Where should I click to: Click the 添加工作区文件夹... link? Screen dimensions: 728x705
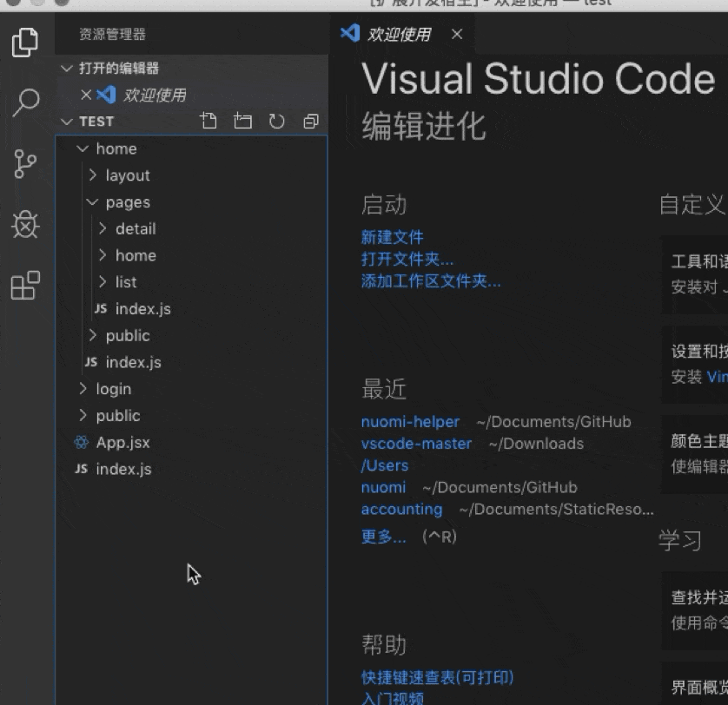tap(431, 280)
